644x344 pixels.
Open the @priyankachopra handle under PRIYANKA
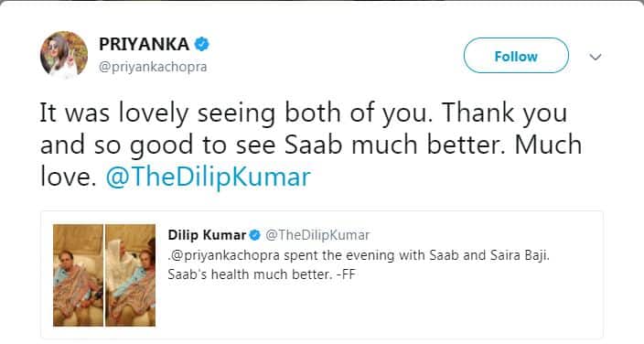coord(153,67)
